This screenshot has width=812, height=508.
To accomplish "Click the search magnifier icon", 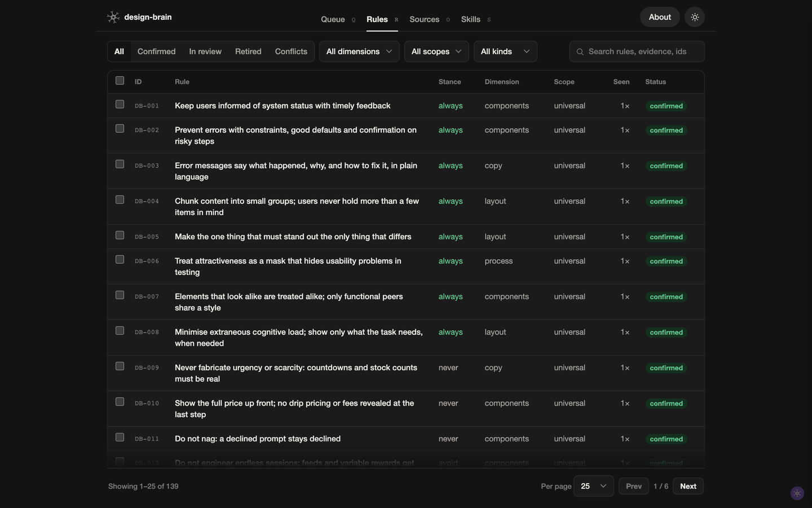I will (x=580, y=52).
